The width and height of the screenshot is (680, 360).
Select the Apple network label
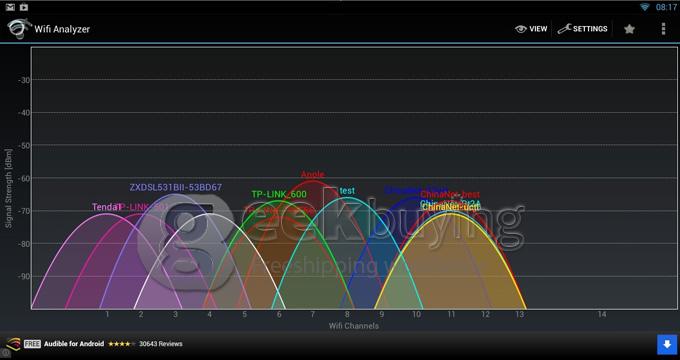313,174
